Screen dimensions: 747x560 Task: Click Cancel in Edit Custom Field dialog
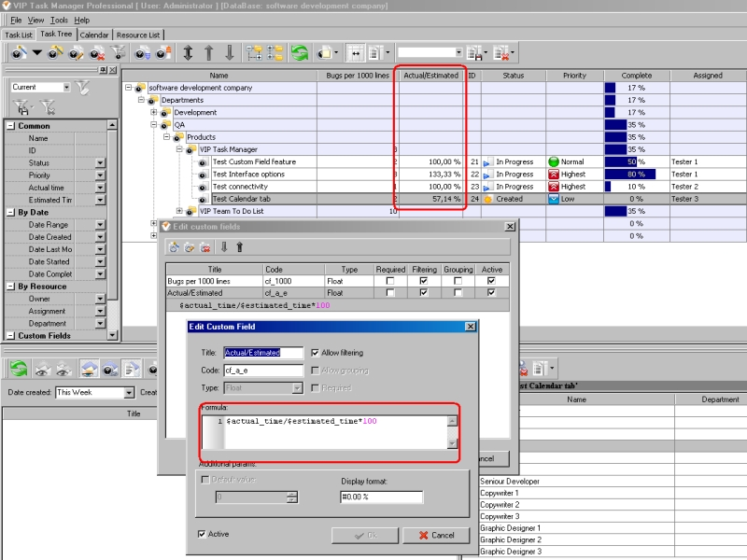pyautogui.click(x=436, y=535)
